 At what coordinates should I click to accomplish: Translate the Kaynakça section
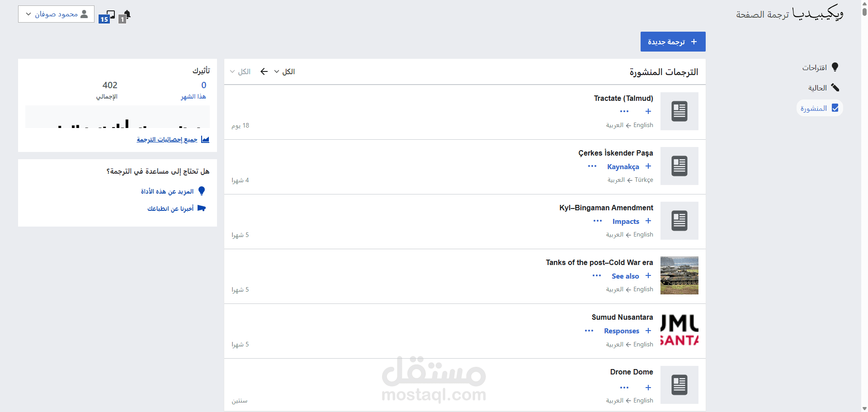pos(623,166)
